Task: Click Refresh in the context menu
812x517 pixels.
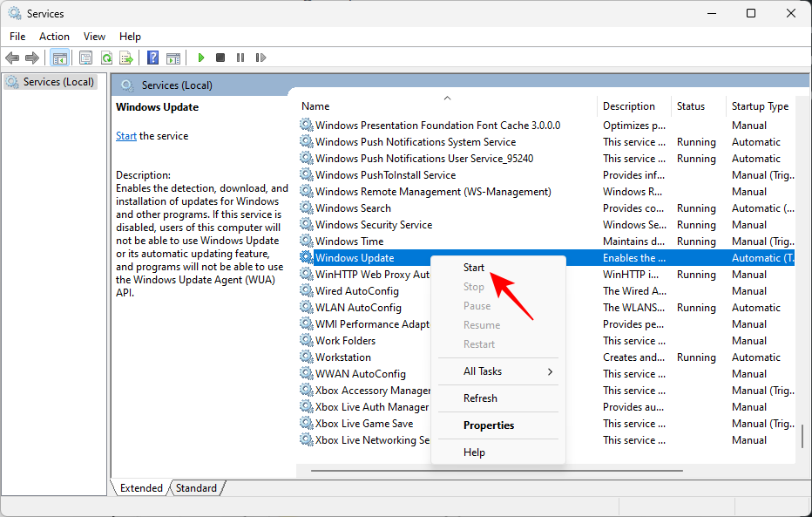Action: click(x=478, y=398)
